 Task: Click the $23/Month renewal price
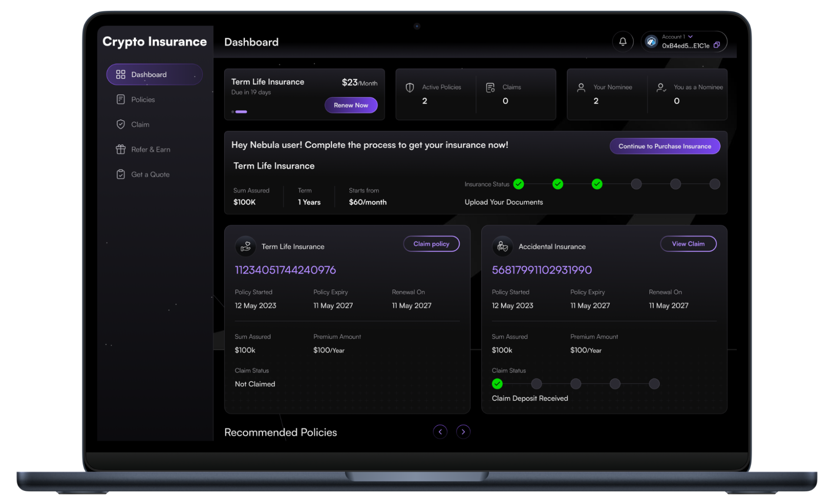359,82
